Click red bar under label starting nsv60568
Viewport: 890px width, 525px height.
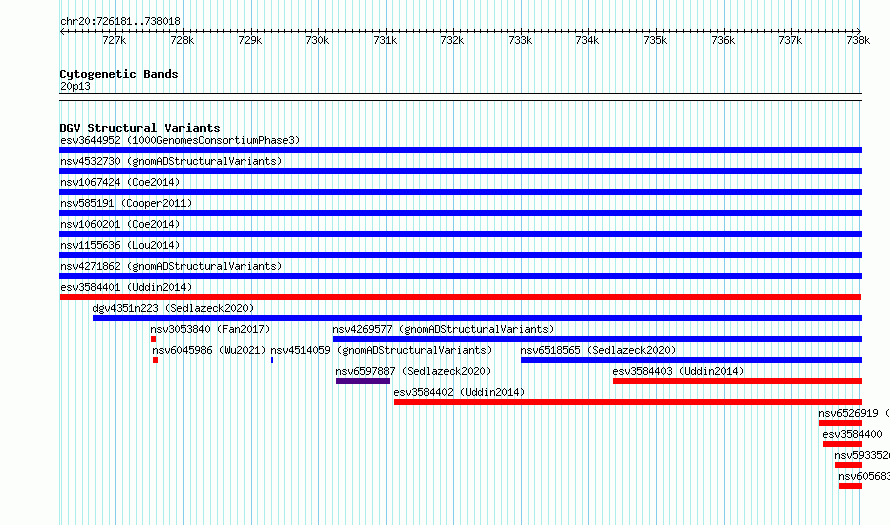(850, 486)
